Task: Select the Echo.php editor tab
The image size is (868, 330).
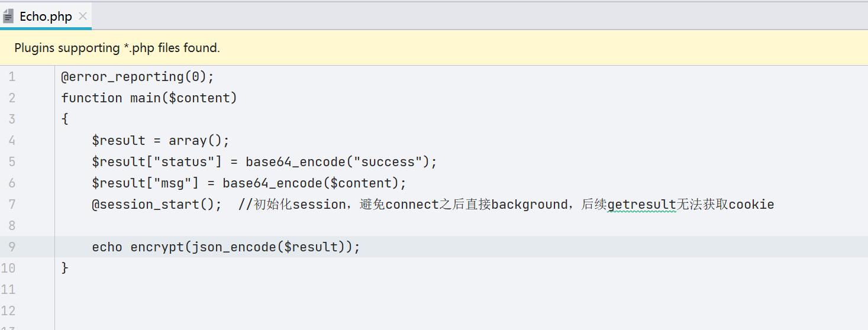Action: tap(46, 17)
